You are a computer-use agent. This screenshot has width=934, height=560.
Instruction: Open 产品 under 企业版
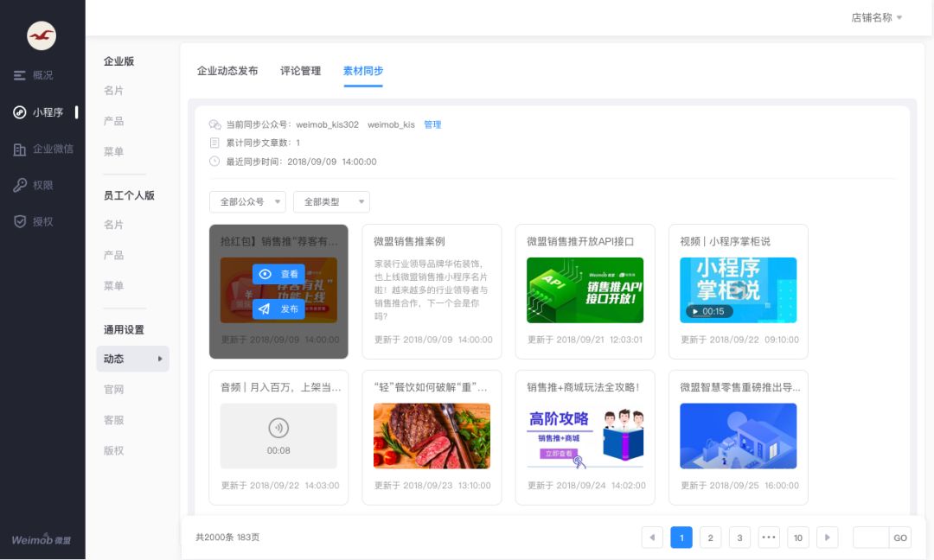coord(114,121)
